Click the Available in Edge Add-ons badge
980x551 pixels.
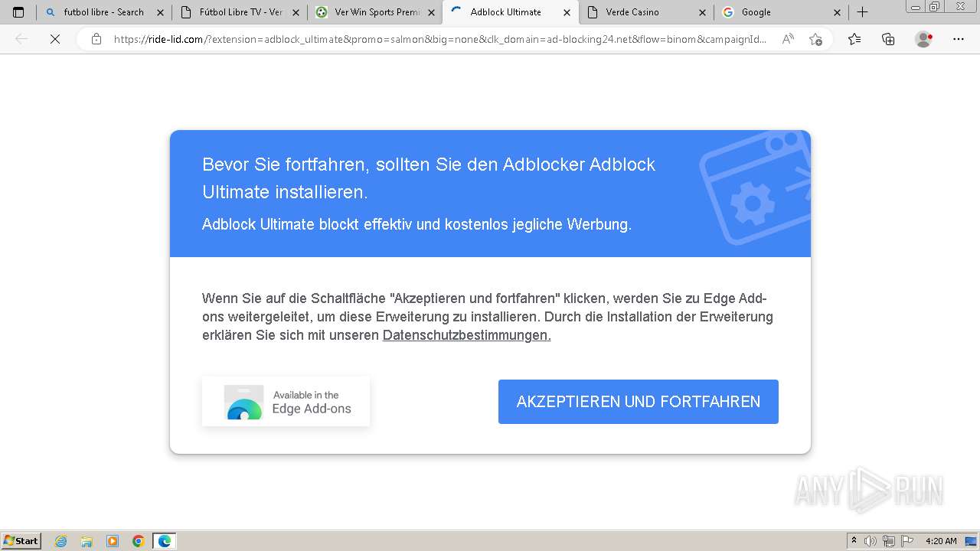(x=286, y=402)
